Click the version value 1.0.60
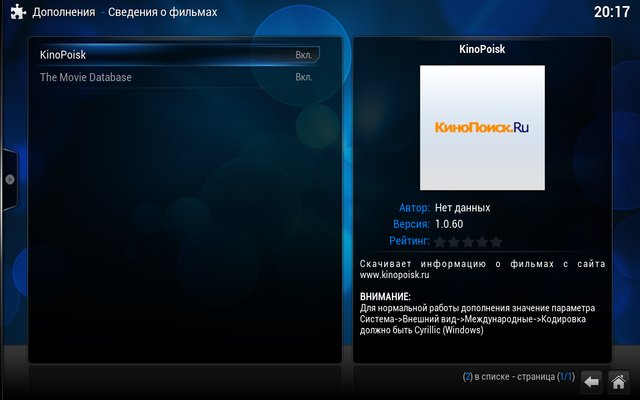The width and height of the screenshot is (640, 400). pyautogui.click(x=449, y=224)
